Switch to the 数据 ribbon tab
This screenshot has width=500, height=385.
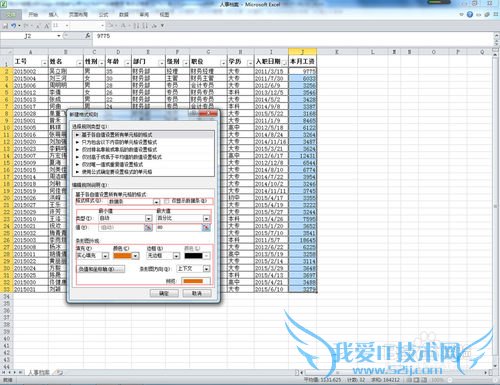[x=124, y=15]
